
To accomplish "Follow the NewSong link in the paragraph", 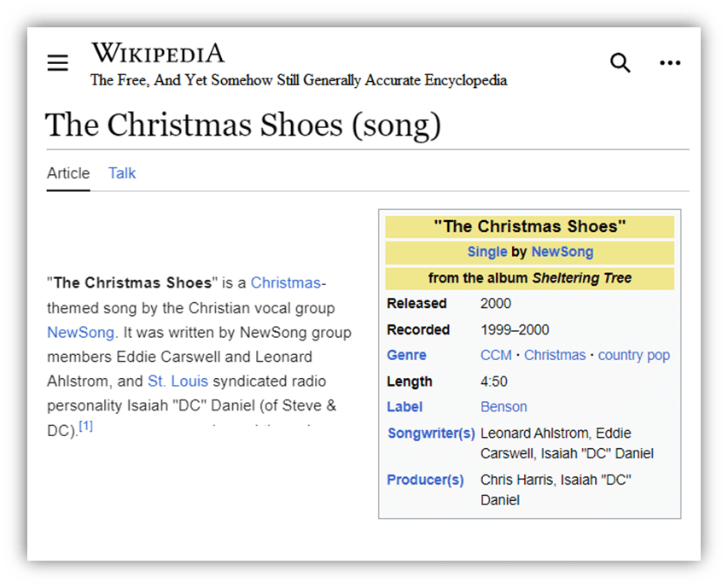I will (81, 332).
